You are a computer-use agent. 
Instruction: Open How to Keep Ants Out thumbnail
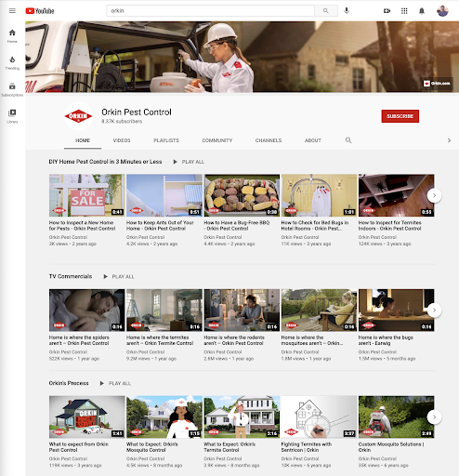point(164,195)
